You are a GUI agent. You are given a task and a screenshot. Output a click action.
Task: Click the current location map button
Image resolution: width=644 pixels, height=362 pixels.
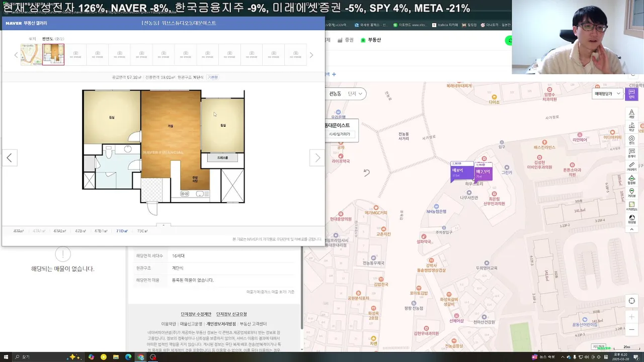pos(631,301)
